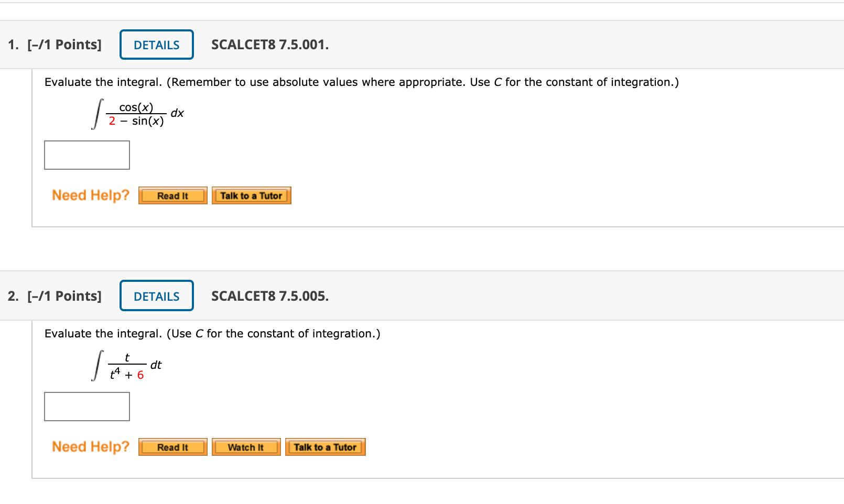Click the [-/1 Points] label of question 2
Screen dimensions: 844x504
pos(63,295)
